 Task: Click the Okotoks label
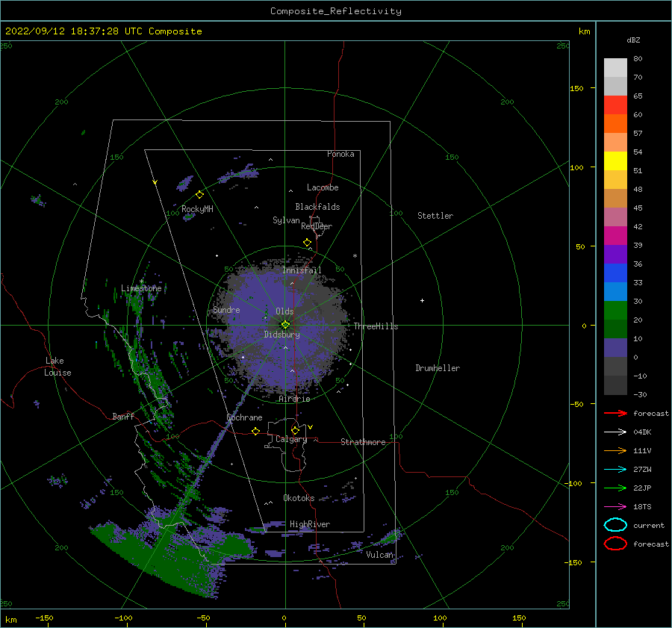click(x=299, y=497)
